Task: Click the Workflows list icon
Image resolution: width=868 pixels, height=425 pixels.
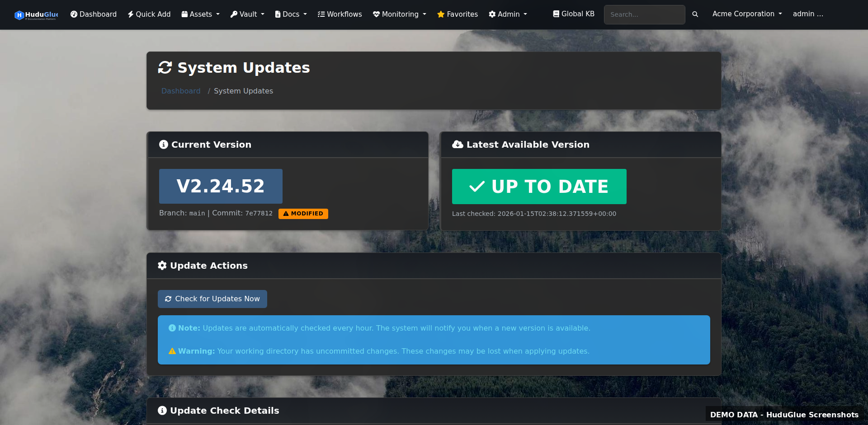Action: pos(321,14)
